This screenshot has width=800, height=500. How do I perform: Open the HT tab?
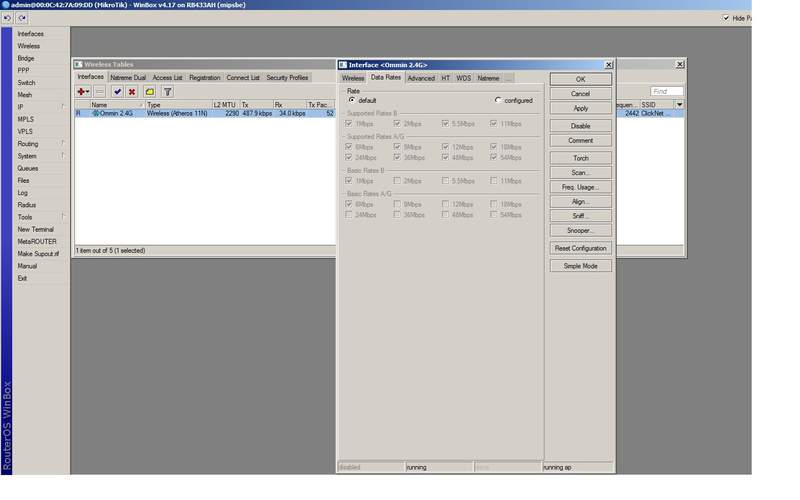445,78
